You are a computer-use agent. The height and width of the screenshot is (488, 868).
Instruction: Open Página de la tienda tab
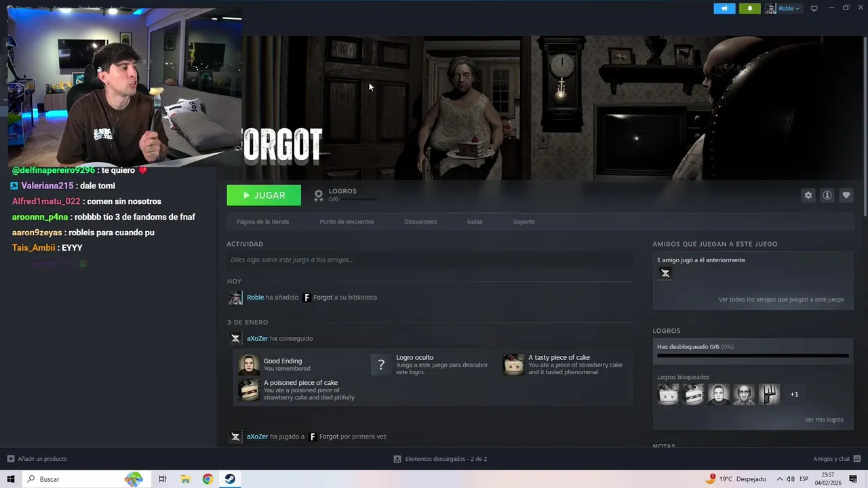click(262, 222)
